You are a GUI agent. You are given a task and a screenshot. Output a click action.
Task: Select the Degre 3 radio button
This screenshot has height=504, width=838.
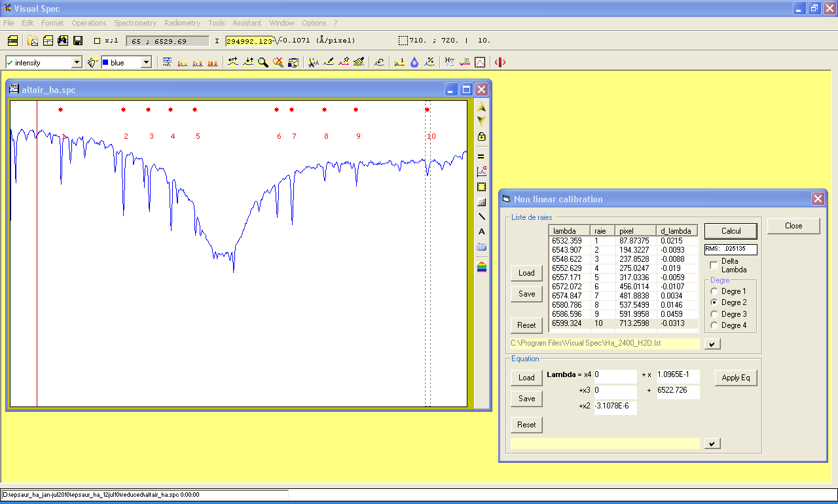(714, 314)
